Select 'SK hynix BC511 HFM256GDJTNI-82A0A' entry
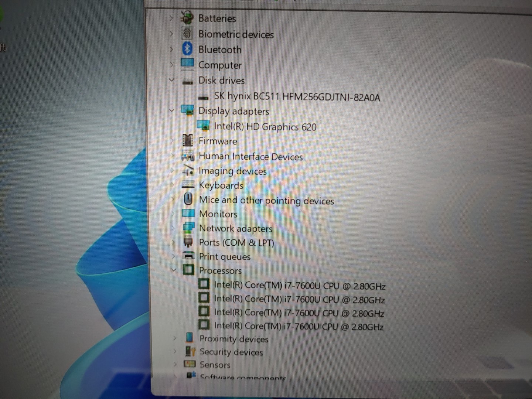This screenshot has width=532, height=399. (297, 97)
